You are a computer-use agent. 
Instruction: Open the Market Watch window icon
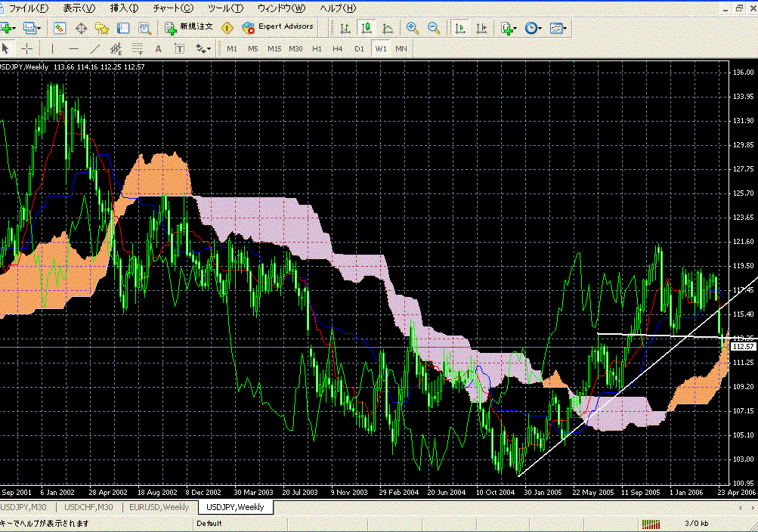pyautogui.click(x=60, y=28)
